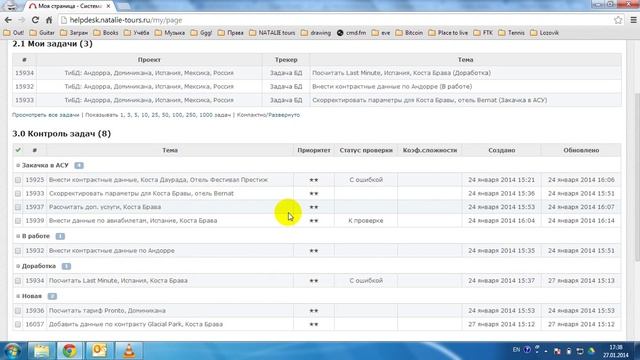Open the Tennis bookmarks folder
The image size is (640, 360).
click(511, 33)
